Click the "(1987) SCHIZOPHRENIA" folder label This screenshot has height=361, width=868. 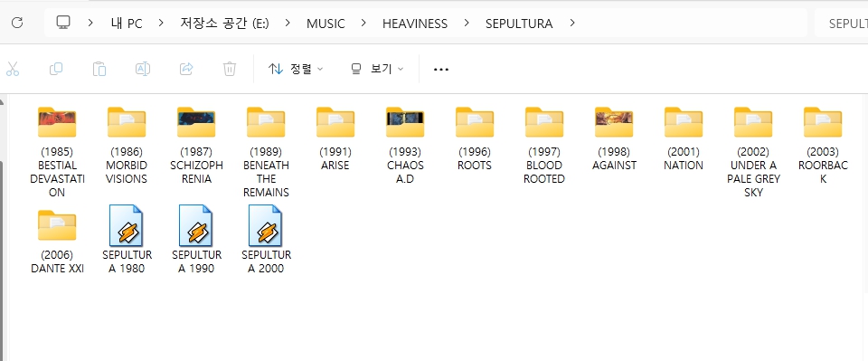196,165
